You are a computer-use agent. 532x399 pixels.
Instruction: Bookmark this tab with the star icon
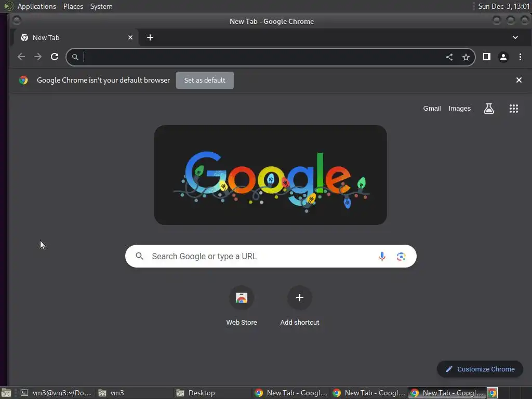click(466, 57)
